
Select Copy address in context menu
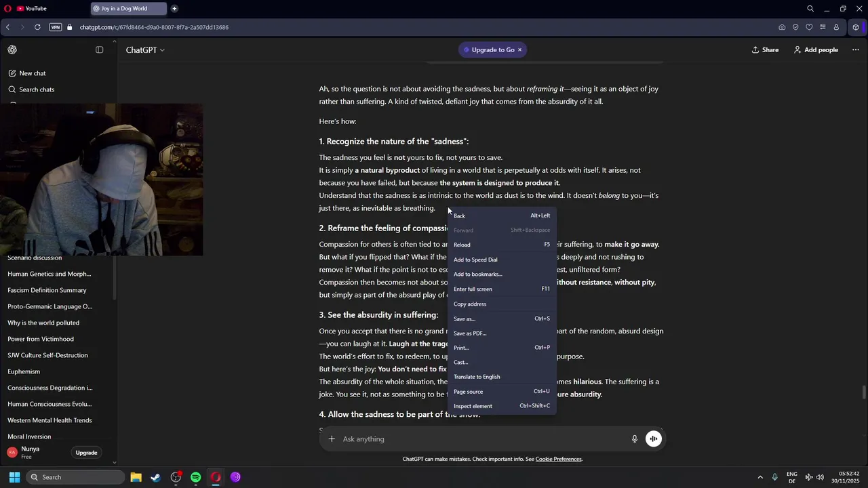(502, 304)
